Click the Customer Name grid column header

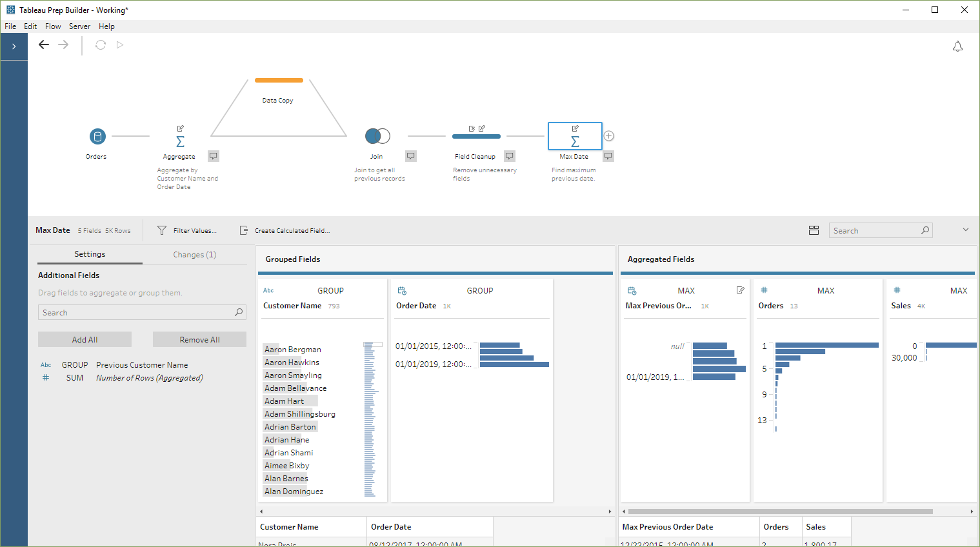(312, 527)
